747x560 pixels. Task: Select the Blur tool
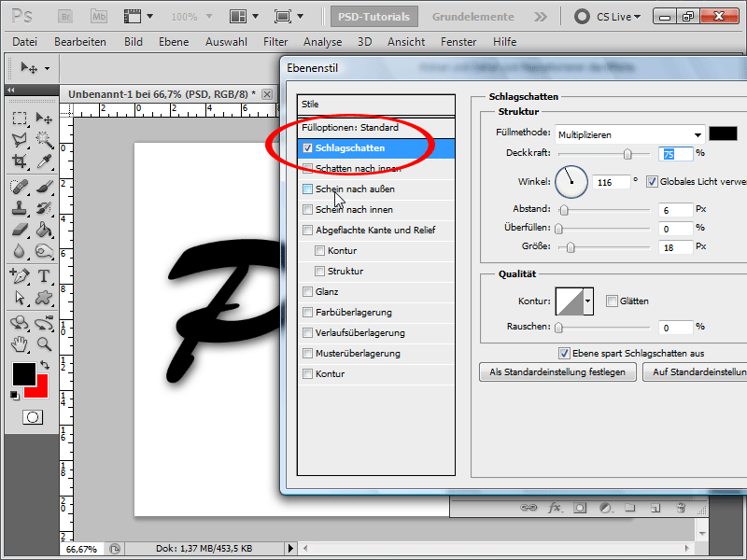coord(20,251)
